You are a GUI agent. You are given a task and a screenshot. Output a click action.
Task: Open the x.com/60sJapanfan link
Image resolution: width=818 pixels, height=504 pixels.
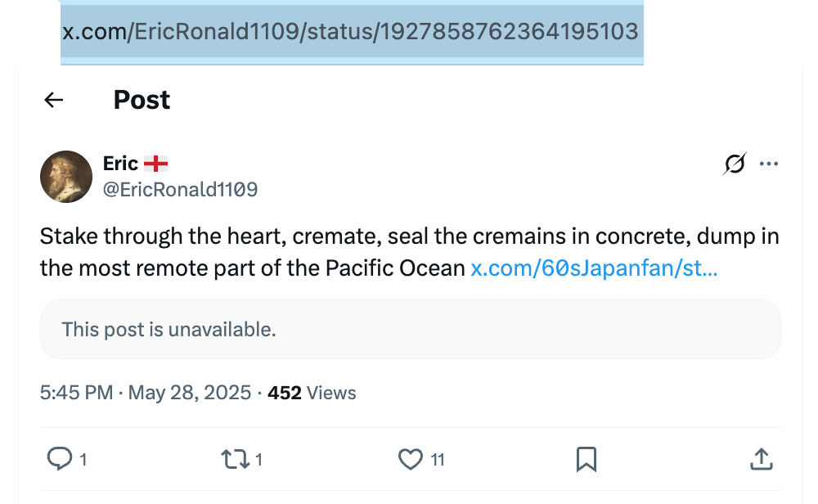(594, 268)
